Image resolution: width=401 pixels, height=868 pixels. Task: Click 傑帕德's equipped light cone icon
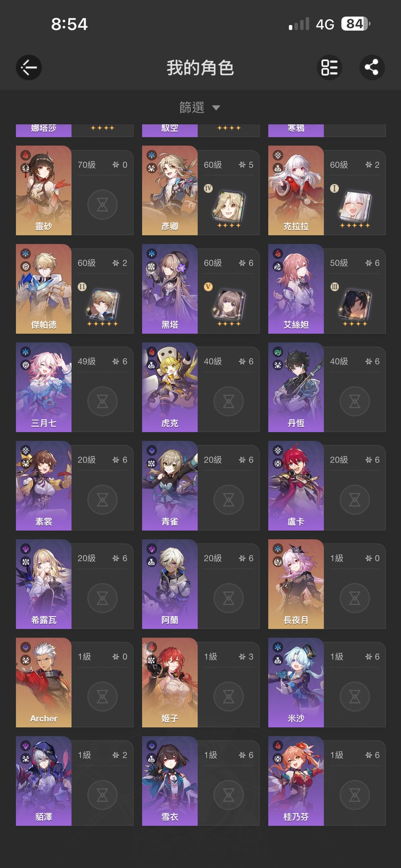pyautogui.click(x=103, y=304)
